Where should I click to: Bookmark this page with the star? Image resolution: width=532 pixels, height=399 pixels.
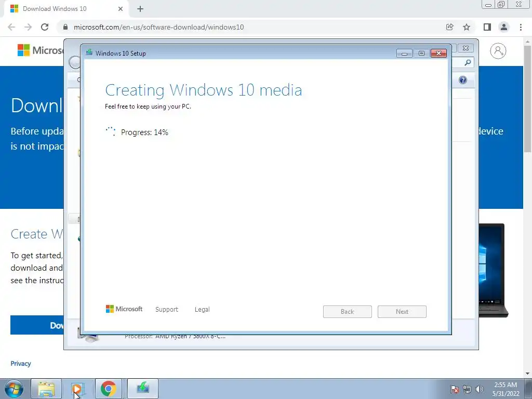point(467,27)
